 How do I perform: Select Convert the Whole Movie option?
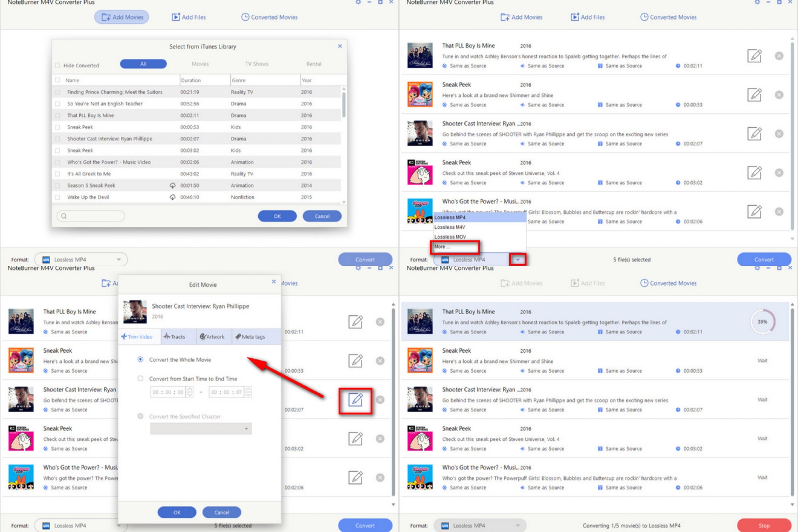(140, 359)
